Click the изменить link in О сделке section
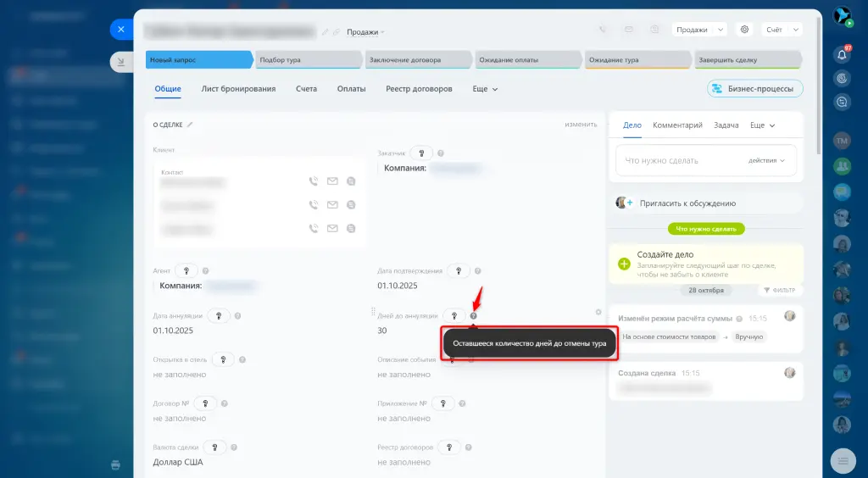868x478 pixels. pyautogui.click(x=581, y=125)
